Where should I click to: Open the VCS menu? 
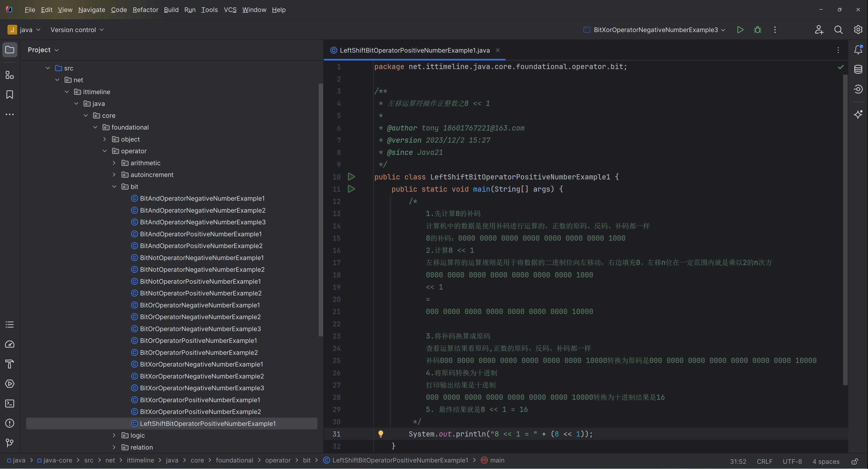pos(230,10)
